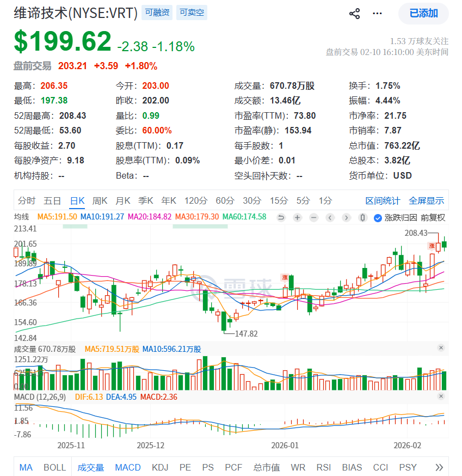
Task: Move chart right with right arrow icon
Action: [x=346, y=217]
